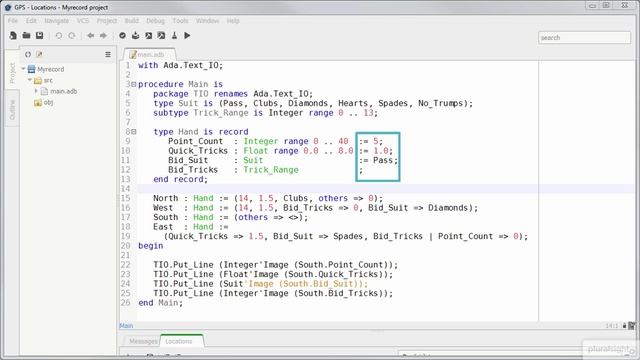Image resolution: width=640 pixels, height=360 pixels.
Task: Open the Debug menu
Action: point(155,20)
